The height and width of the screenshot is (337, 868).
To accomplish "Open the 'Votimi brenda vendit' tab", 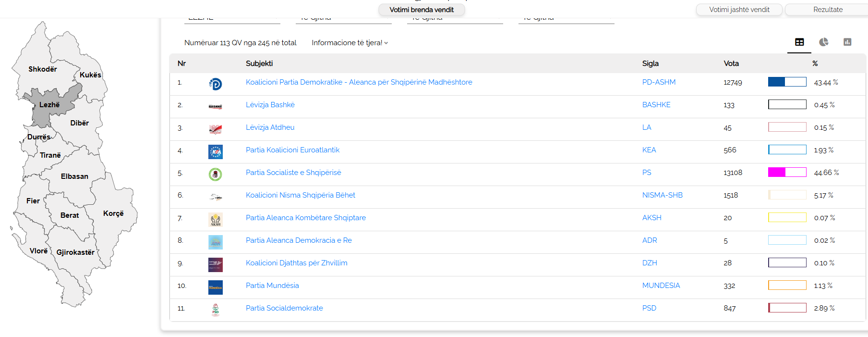I will pos(422,10).
